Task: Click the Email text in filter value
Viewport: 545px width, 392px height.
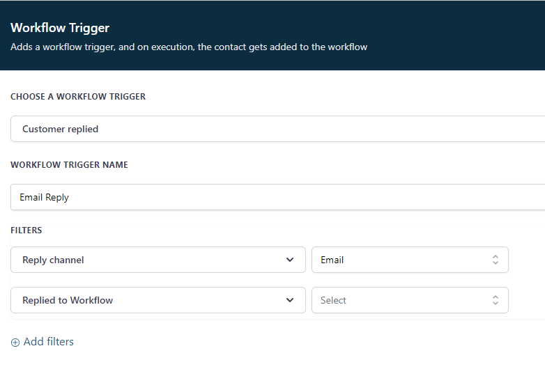Action: tap(332, 260)
